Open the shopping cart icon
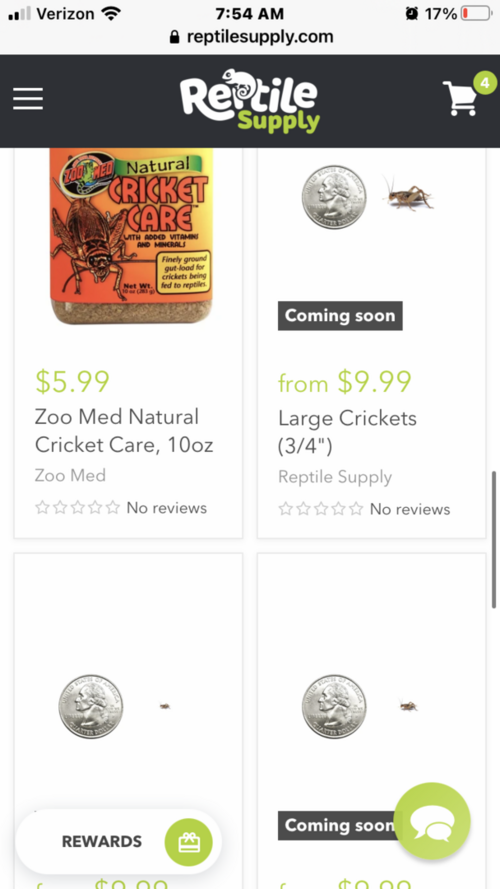 460,99
